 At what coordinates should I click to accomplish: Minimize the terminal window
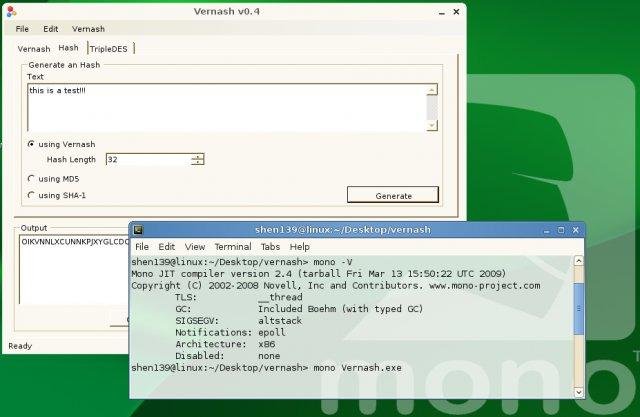(547, 231)
